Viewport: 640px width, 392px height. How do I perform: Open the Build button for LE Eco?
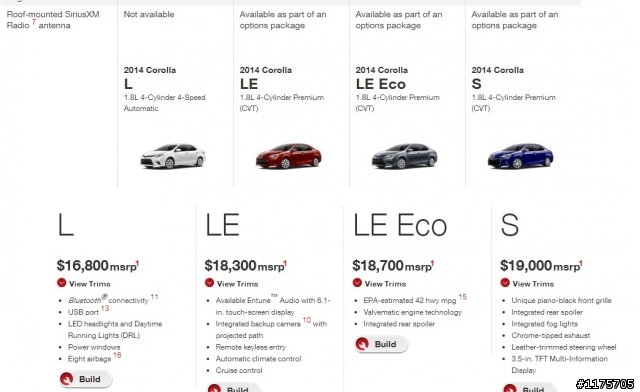[381, 344]
